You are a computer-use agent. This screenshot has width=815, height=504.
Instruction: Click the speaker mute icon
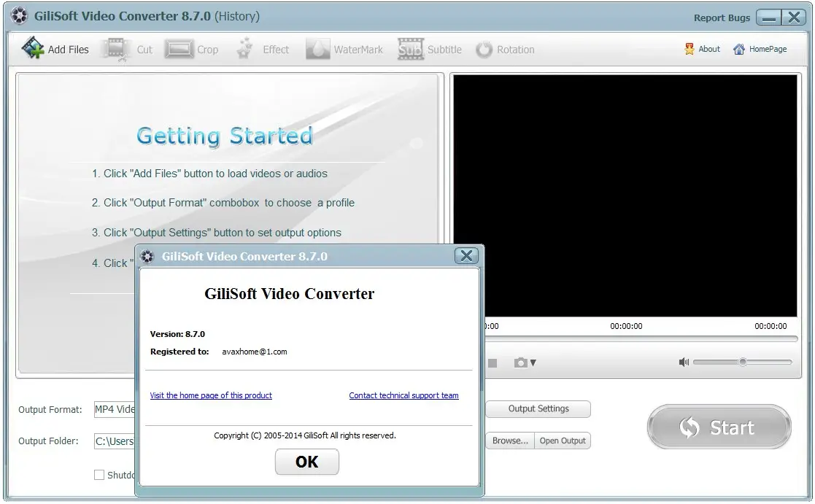[684, 363]
